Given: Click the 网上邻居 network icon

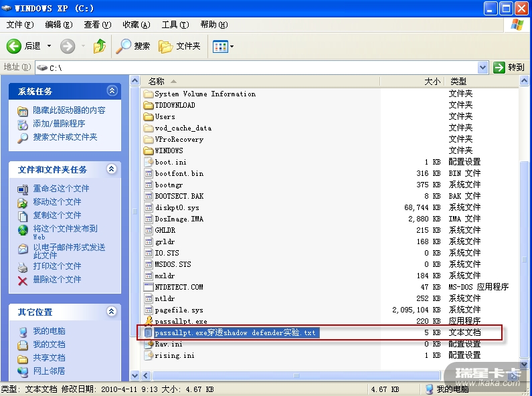Looking at the screenshot, I should coord(23,372).
